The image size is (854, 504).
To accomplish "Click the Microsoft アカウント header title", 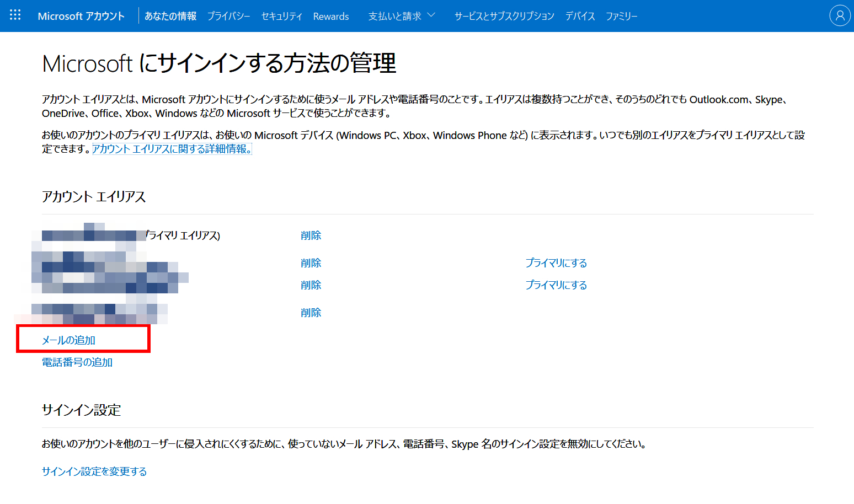I will [x=81, y=16].
